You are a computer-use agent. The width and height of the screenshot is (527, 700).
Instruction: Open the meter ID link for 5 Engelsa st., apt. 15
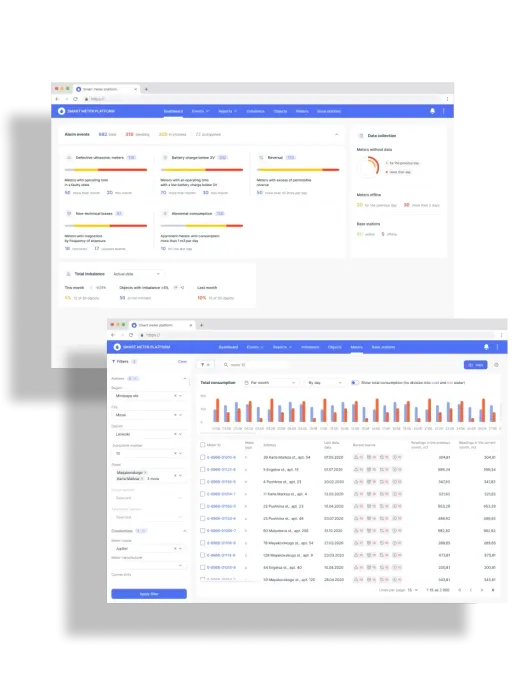[x=221, y=470]
